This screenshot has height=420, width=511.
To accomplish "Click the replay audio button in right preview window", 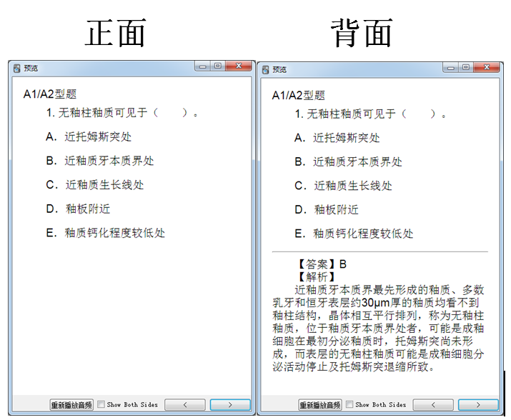I will click(x=320, y=405).
